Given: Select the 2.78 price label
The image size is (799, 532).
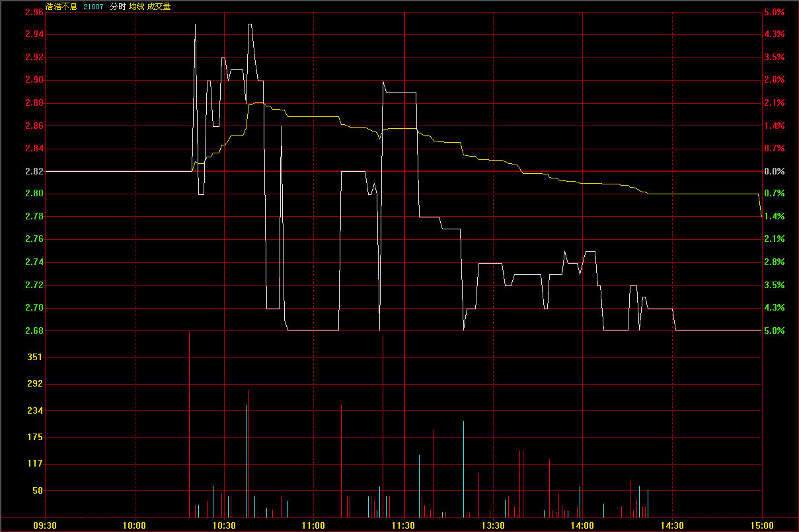Looking at the screenshot, I should pyautogui.click(x=34, y=217).
